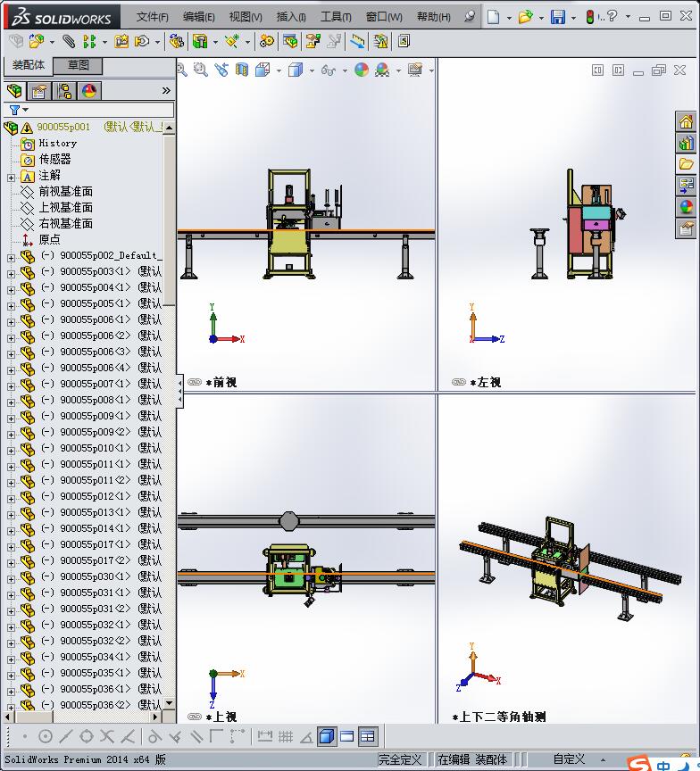Toggle the link views icon beside 上视 label
Screen dimensions: 700x771
tap(195, 717)
